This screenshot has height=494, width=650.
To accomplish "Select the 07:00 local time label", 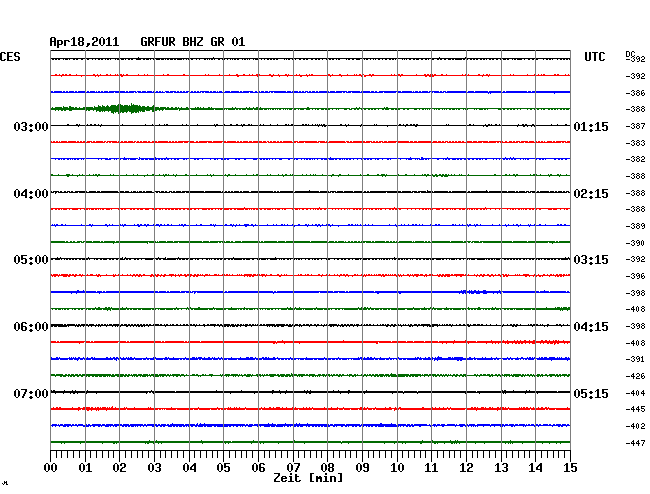I will [x=31, y=393].
